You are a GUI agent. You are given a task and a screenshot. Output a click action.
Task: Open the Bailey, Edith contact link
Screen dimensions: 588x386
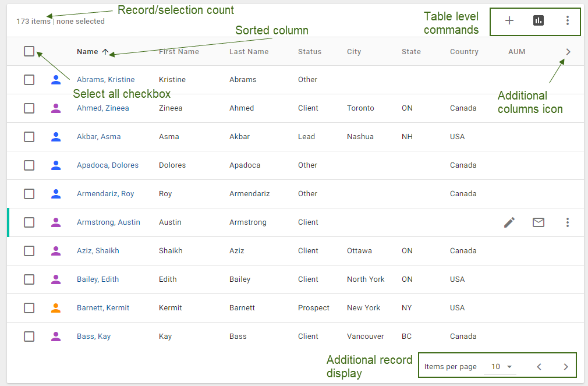pyautogui.click(x=98, y=279)
